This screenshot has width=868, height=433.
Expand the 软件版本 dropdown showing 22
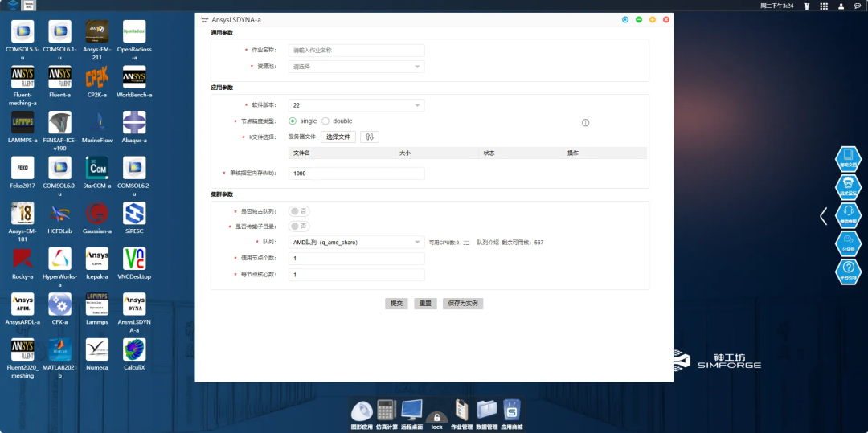point(357,105)
